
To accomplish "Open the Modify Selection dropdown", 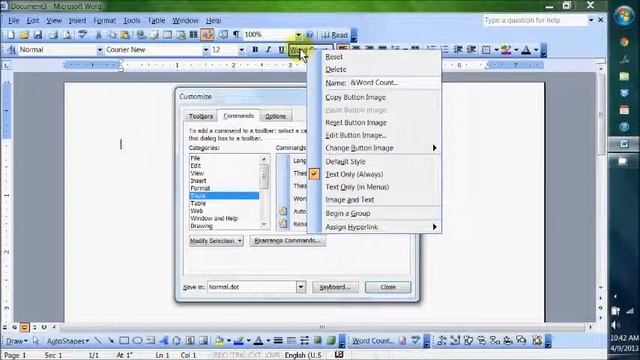I will (216, 241).
